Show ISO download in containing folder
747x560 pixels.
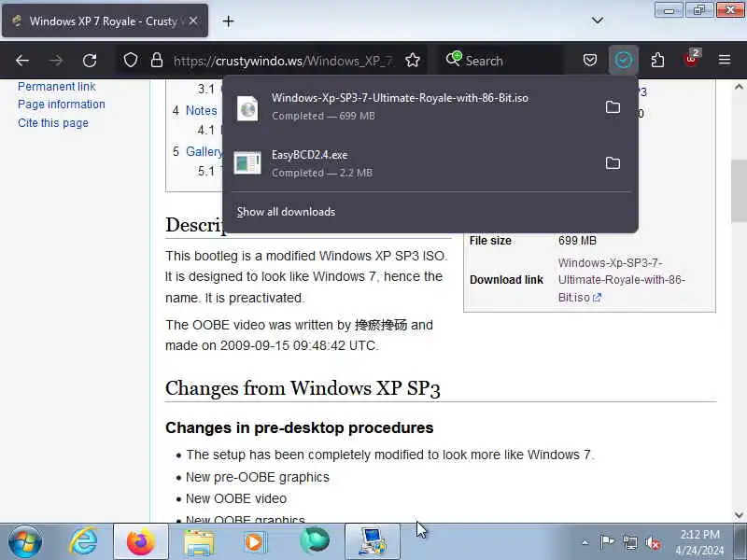[613, 106]
